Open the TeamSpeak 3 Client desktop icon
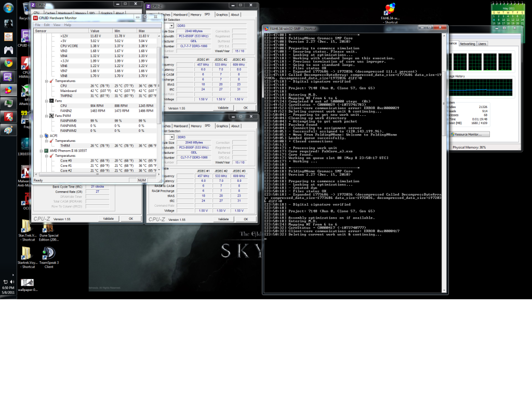 click(x=49, y=257)
